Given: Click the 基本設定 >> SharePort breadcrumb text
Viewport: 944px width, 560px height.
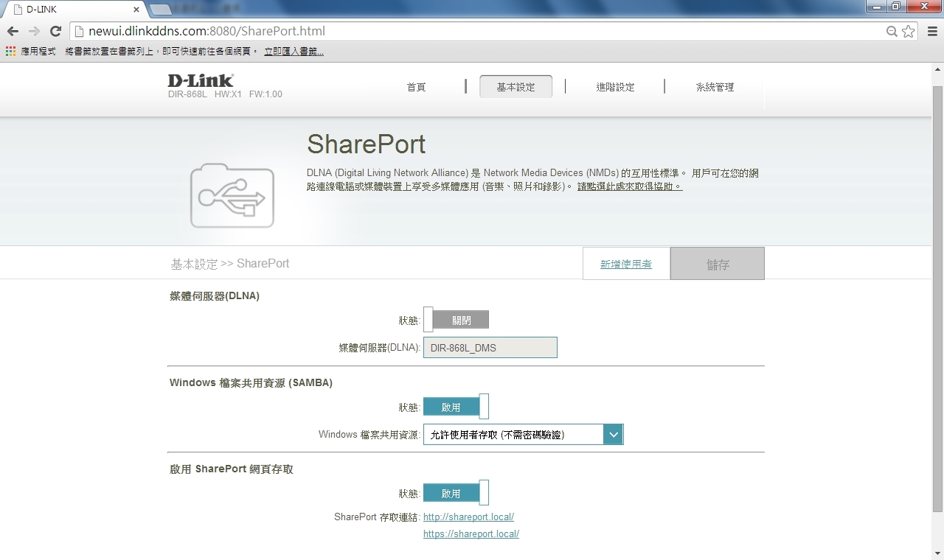Looking at the screenshot, I should coord(230,264).
